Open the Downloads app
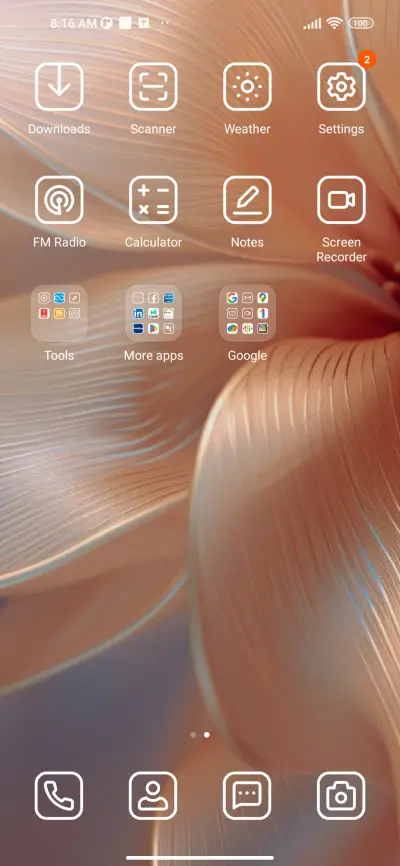The width and height of the screenshot is (400, 866). coord(59,87)
